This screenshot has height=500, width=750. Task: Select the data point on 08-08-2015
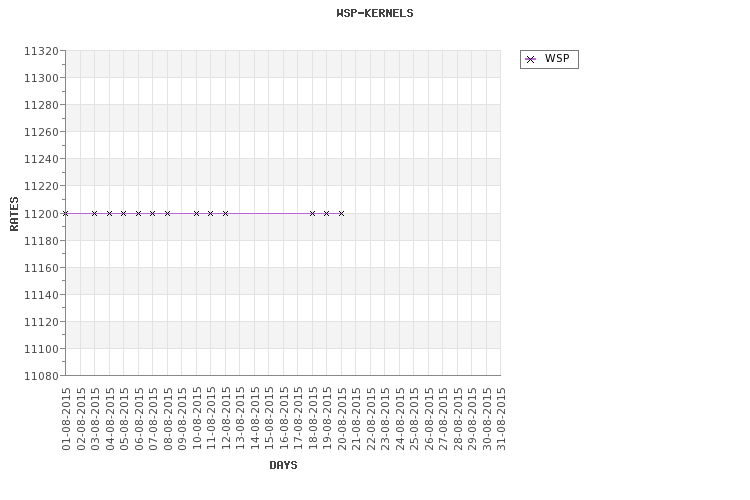pyautogui.click(x=167, y=213)
